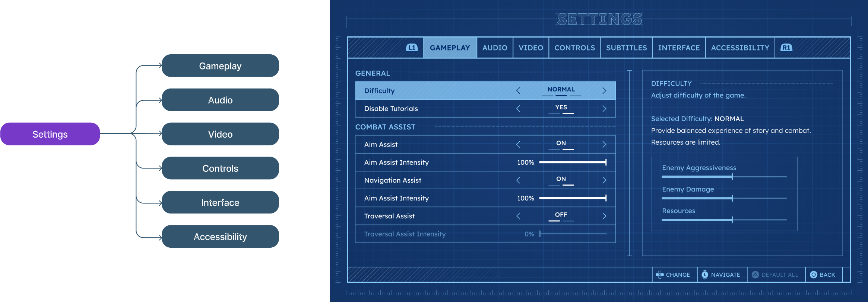
Task: Select the Subtitles tab
Action: pos(626,48)
